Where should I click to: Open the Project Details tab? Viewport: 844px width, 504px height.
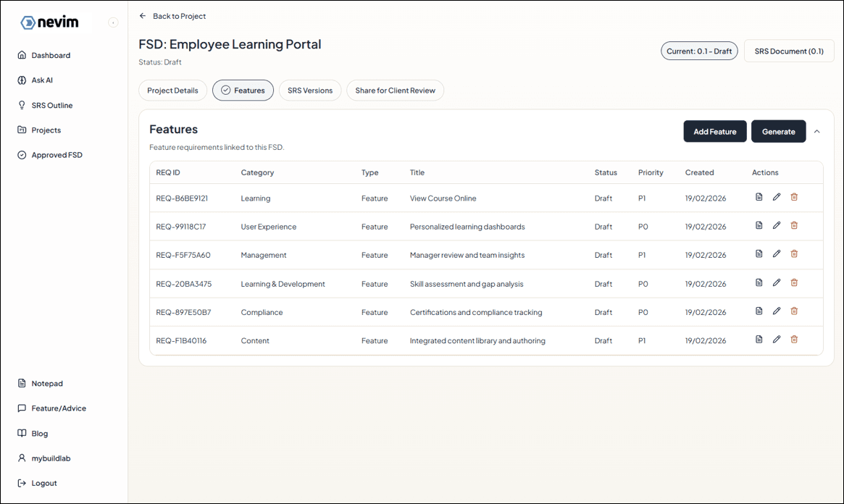click(x=172, y=90)
